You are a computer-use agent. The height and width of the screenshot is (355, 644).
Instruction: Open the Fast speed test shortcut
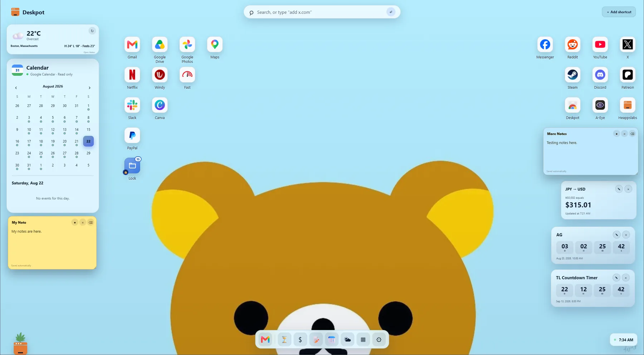[x=187, y=75]
